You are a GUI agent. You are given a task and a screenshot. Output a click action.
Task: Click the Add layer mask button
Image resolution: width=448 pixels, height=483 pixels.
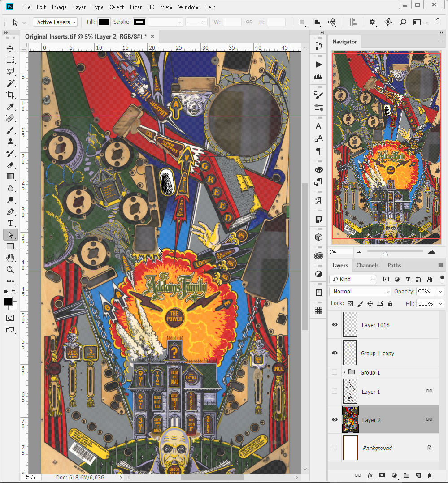(x=382, y=475)
